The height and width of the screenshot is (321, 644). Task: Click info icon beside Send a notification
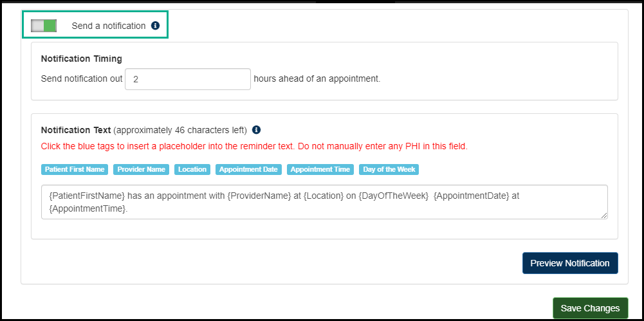point(155,26)
